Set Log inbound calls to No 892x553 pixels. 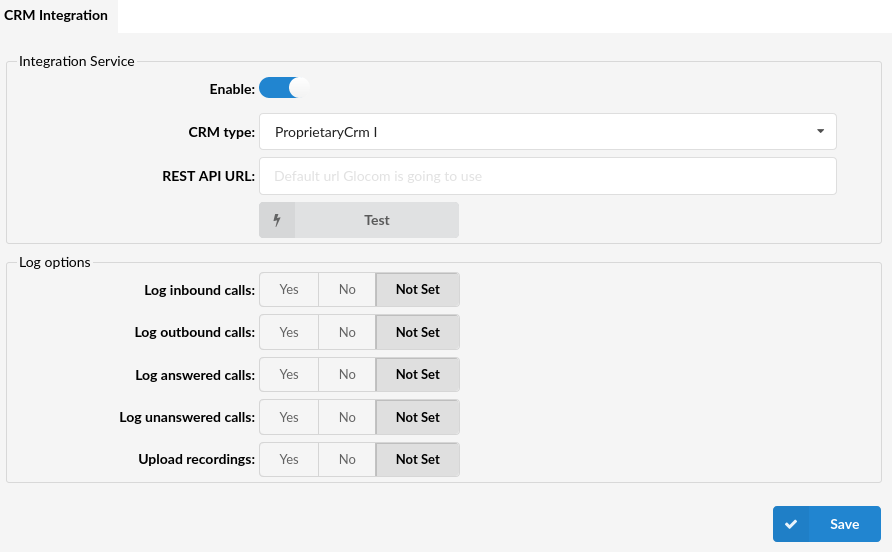347,290
